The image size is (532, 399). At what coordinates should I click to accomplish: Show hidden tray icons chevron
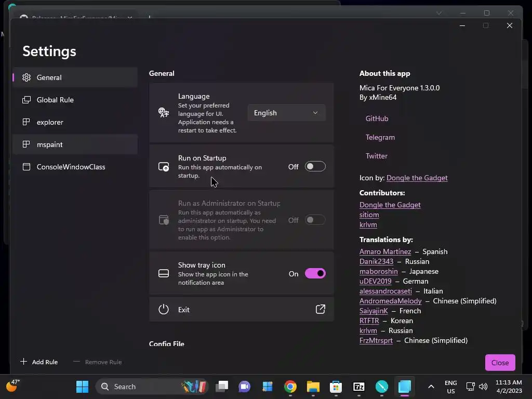tap(431, 387)
